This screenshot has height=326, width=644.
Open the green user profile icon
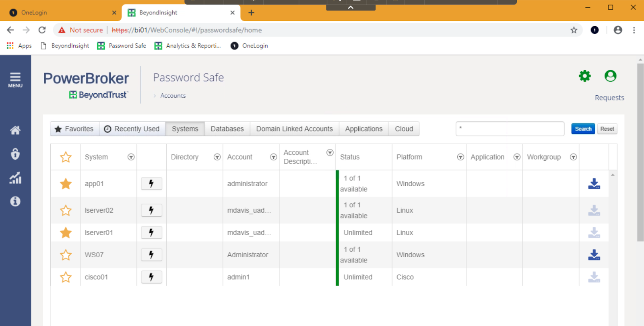611,76
